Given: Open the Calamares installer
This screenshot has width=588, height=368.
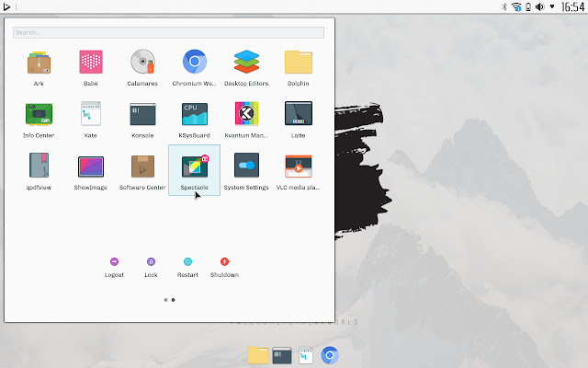Looking at the screenshot, I should click(x=142, y=67).
